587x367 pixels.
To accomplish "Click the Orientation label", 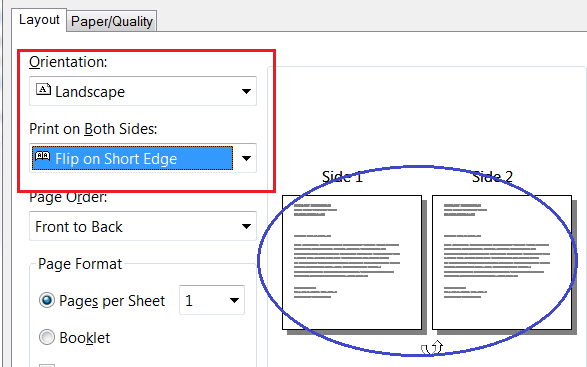I will (x=68, y=62).
